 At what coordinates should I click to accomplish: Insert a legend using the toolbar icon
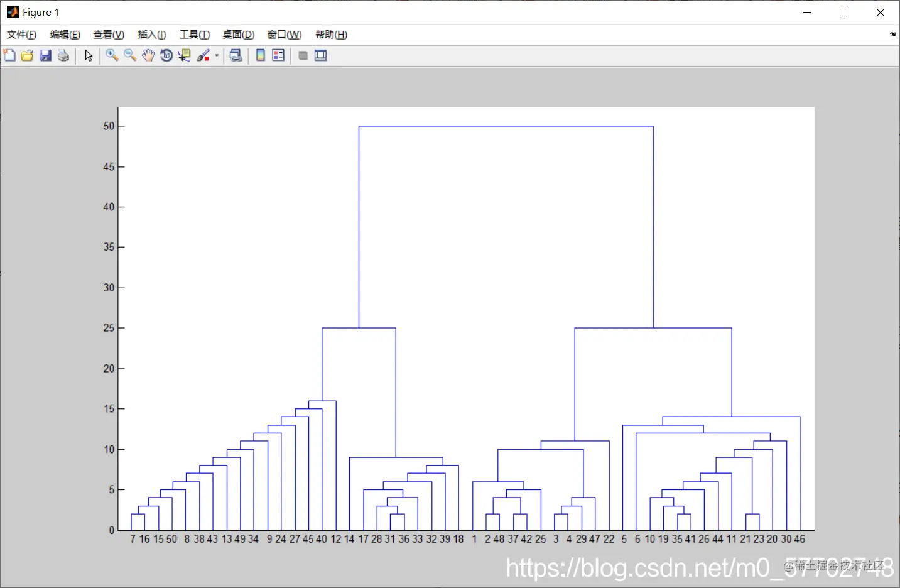[278, 55]
